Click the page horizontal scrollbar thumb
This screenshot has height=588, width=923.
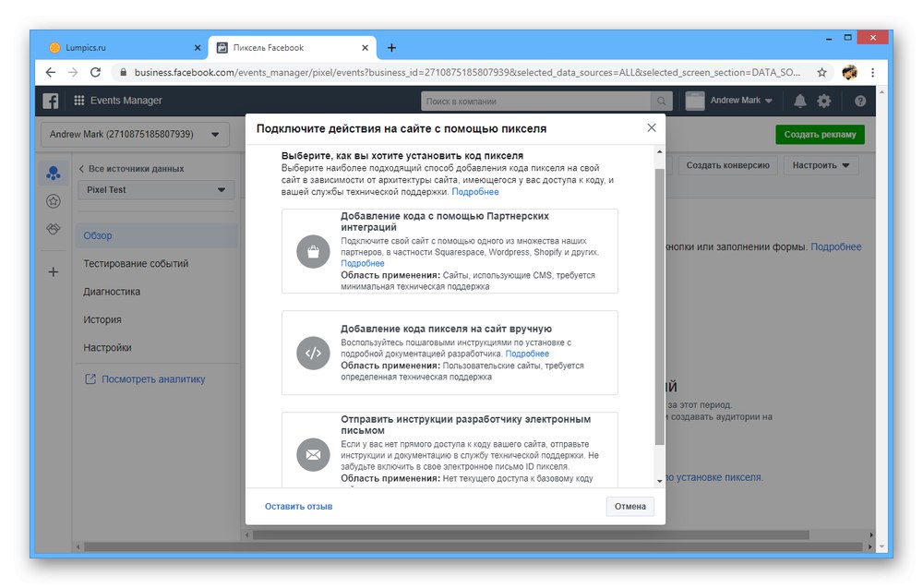473,546
